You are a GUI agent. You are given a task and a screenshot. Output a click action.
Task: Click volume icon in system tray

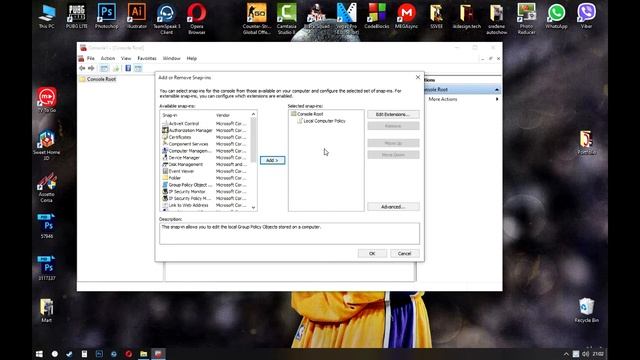coord(585,354)
